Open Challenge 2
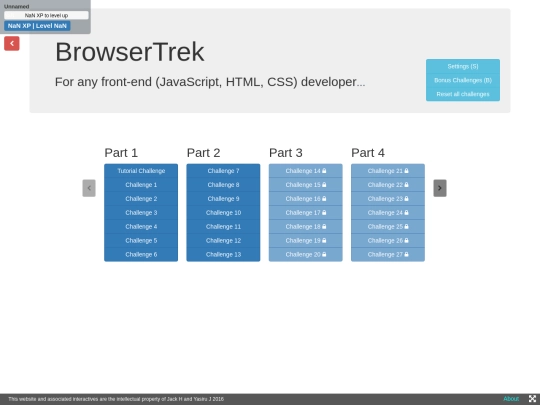This screenshot has height=405, width=540. click(141, 199)
